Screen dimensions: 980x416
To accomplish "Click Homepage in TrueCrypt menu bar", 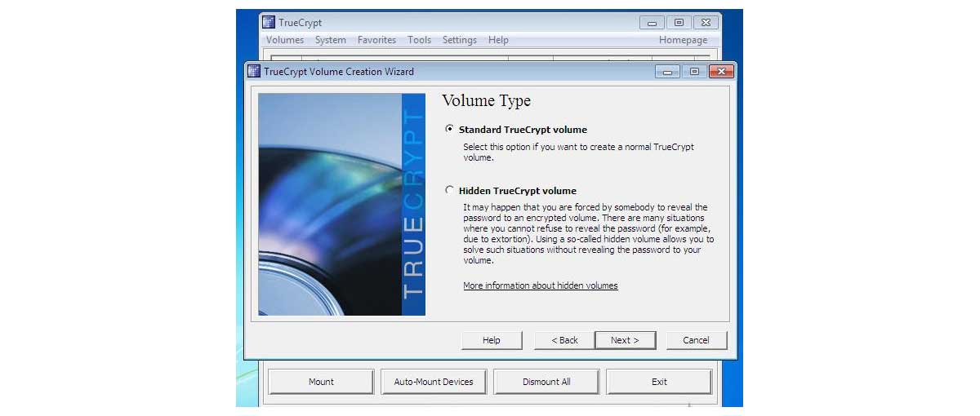I will click(684, 40).
